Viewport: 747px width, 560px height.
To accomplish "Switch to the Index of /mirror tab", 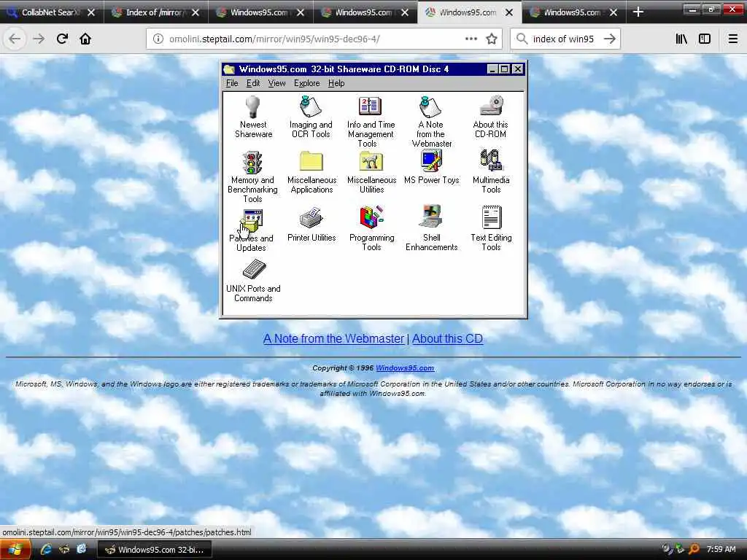I will pyautogui.click(x=156, y=12).
